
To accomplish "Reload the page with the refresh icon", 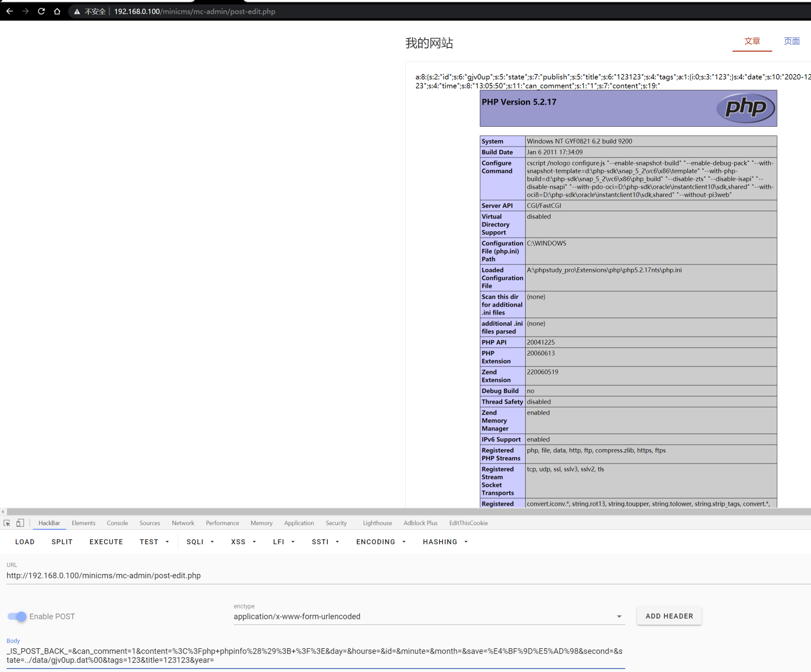I will click(41, 11).
